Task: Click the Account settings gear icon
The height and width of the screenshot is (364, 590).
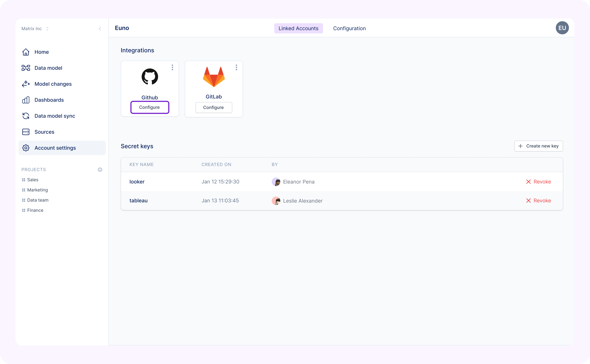Action: (26, 148)
